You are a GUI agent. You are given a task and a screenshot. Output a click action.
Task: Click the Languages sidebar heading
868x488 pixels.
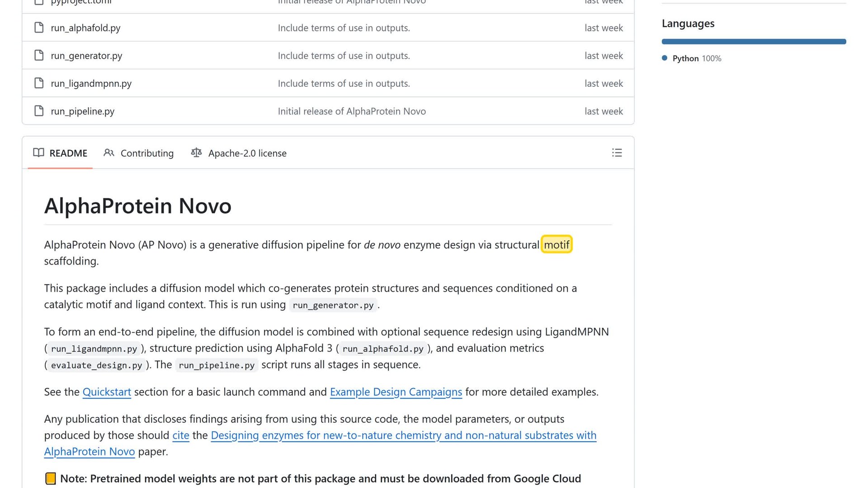[x=688, y=23]
